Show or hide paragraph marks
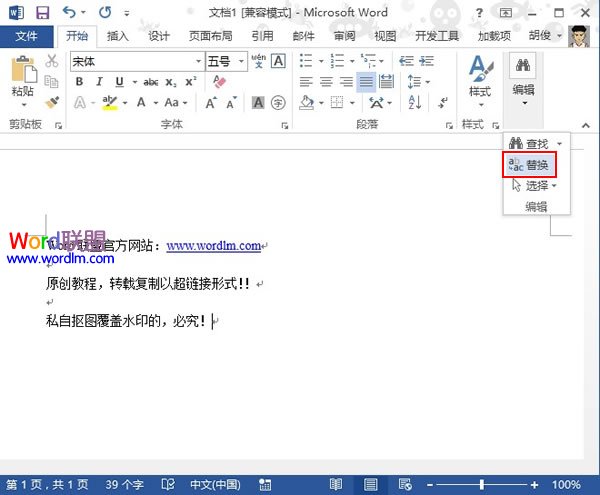 tap(443, 103)
